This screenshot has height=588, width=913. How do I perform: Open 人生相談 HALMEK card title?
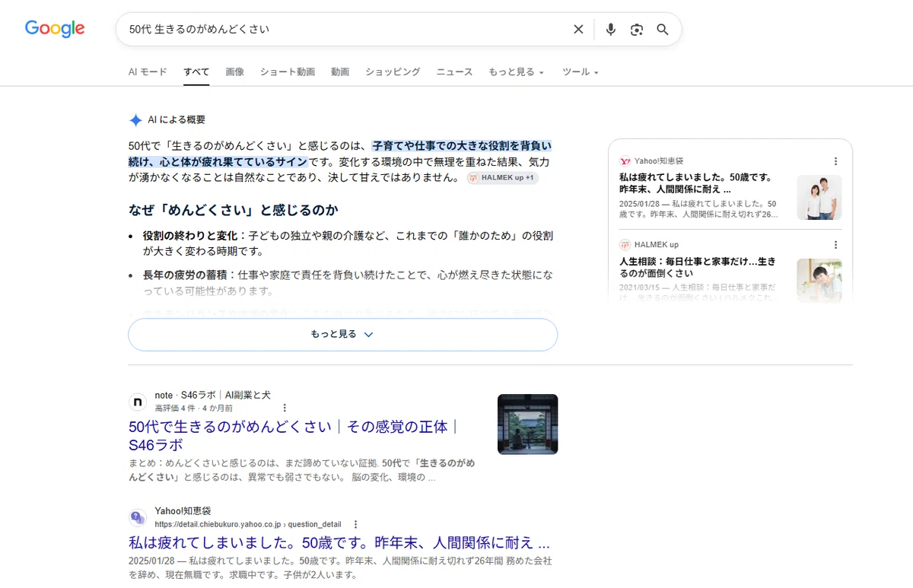point(698,267)
